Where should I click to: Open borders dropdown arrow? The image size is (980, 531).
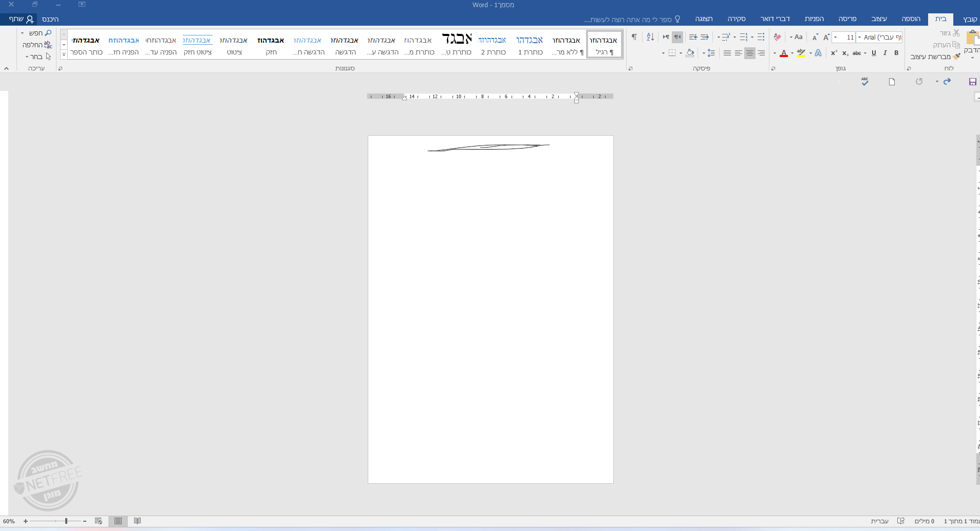pyautogui.click(x=663, y=53)
